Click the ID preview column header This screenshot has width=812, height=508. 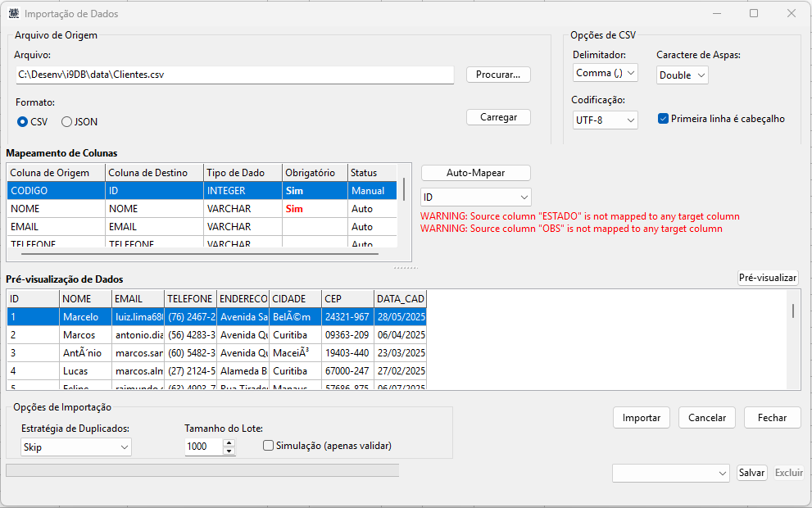click(x=33, y=299)
